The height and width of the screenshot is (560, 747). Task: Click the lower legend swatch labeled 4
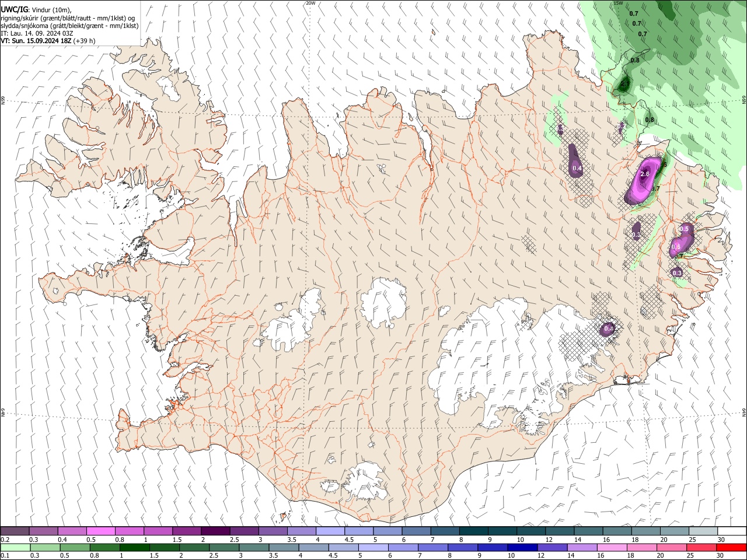[314, 547]
